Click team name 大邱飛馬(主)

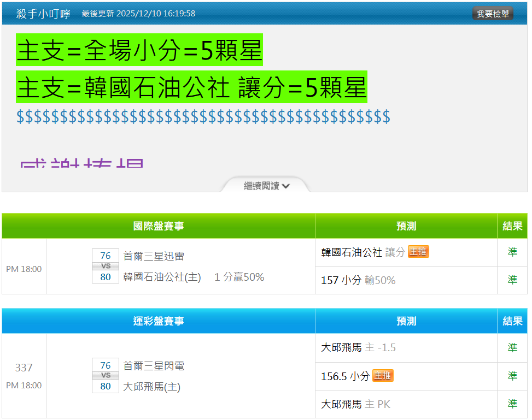tap(151, 387)
